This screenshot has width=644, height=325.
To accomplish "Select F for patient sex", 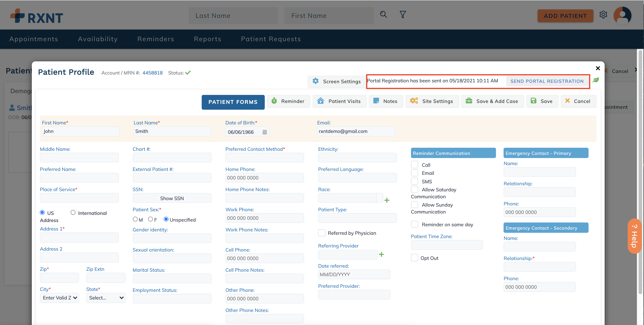I will point(150,219).
